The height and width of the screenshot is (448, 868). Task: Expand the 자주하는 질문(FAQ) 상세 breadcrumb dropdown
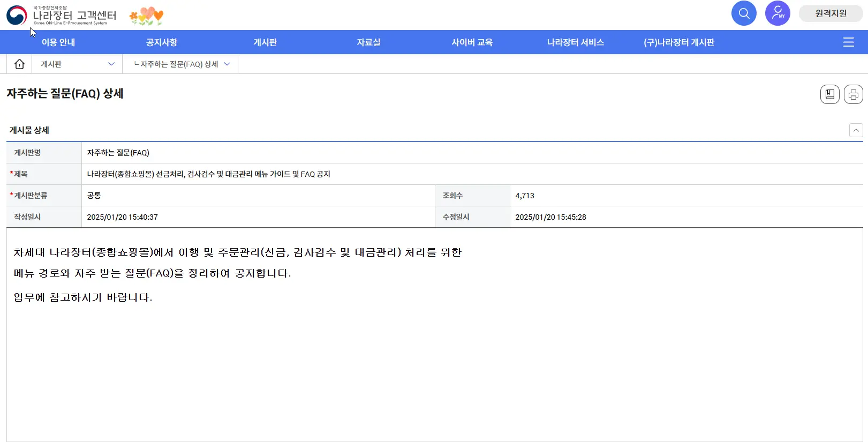[180, 64]
